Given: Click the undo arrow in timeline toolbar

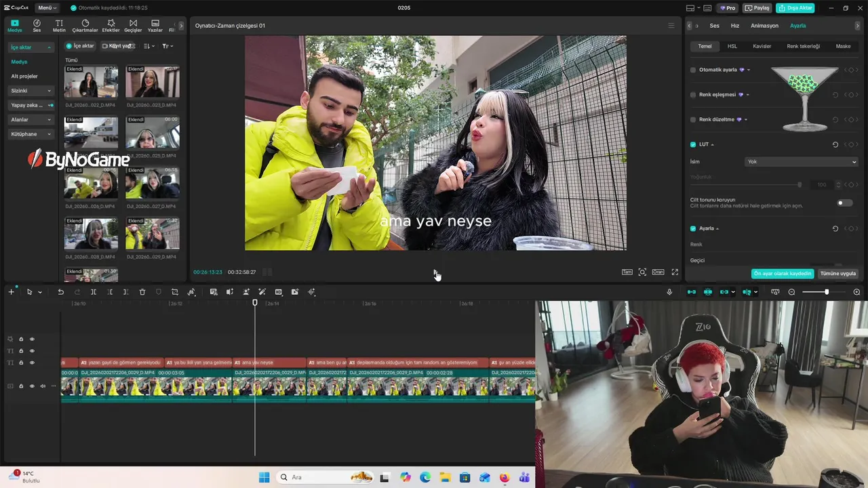Looking at the screenshot, I should point(60,292).
